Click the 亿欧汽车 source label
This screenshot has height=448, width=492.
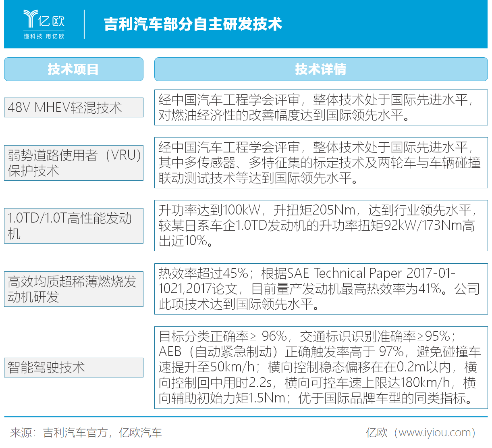(x=141, y=433)
